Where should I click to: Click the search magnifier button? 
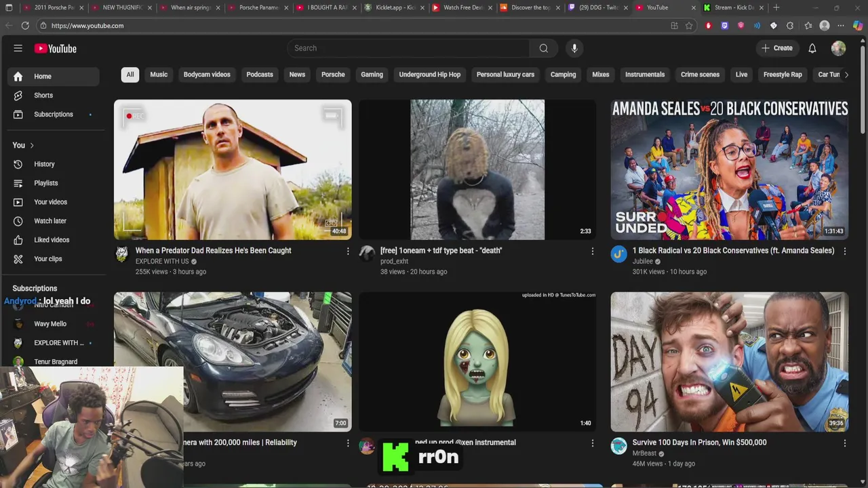point(543,48)
